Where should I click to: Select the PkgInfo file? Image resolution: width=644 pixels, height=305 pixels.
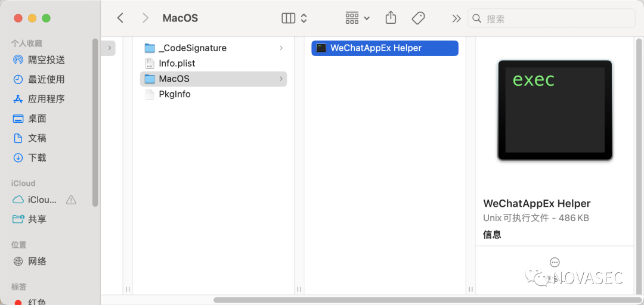tap(213, 94)
